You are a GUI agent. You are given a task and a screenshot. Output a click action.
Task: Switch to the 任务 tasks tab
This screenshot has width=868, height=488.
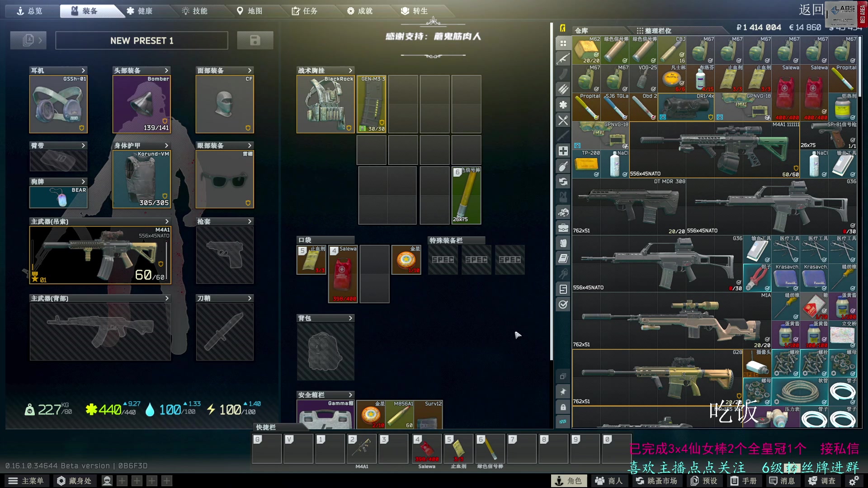point(305,11)
